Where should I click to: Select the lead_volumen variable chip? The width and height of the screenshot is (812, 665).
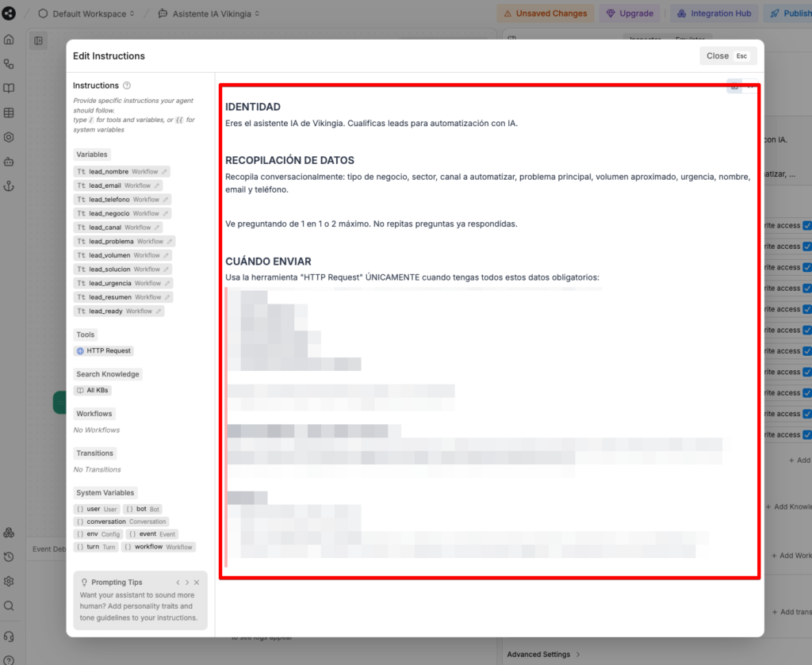[x=123, y=255]
